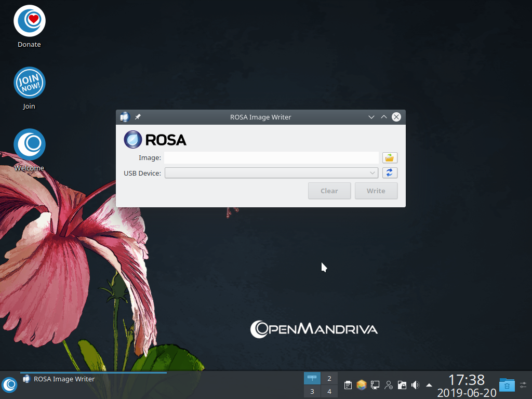This screenshot has height=399, width=532.
Task: Open the OpenMandriva application launcher
Action: click(x=10, y=385)
